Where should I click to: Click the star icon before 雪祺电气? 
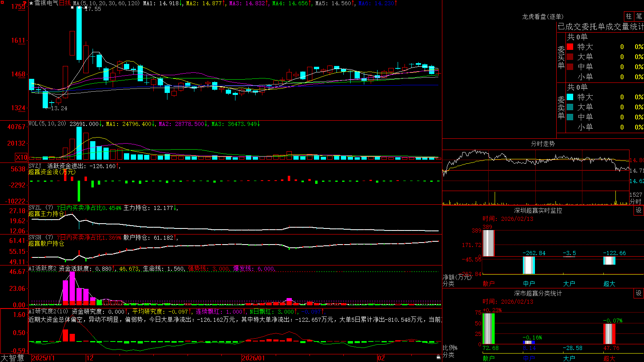[x=31, y=3]
